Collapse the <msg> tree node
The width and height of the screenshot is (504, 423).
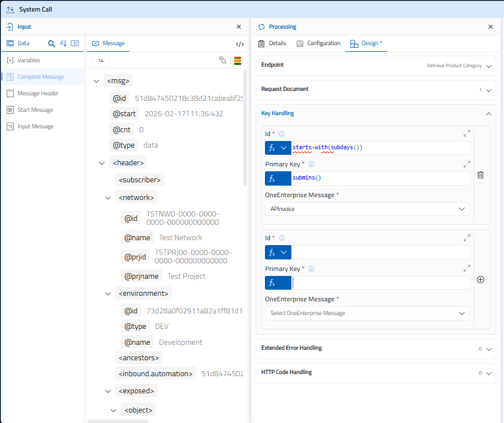[96, 81]
